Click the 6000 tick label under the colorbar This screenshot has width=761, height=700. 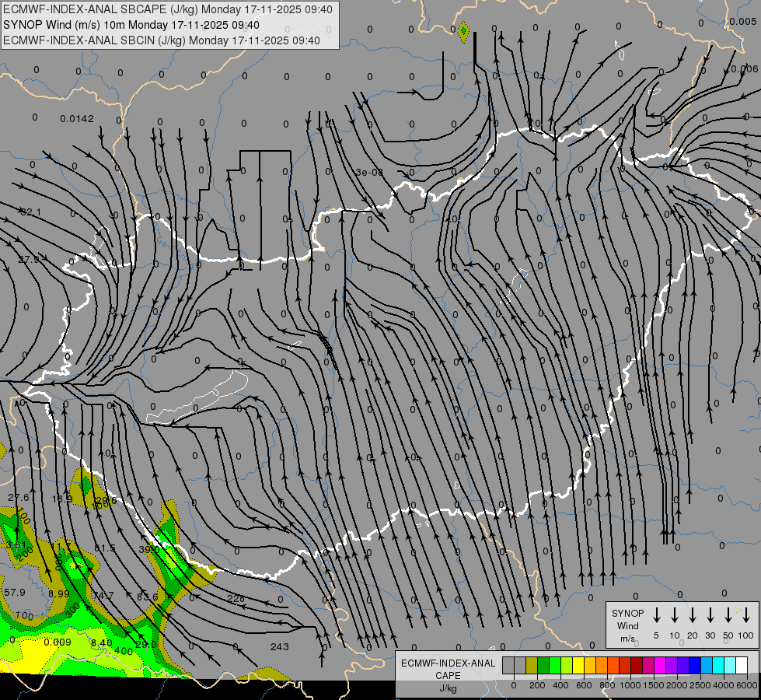coord(746,685)
